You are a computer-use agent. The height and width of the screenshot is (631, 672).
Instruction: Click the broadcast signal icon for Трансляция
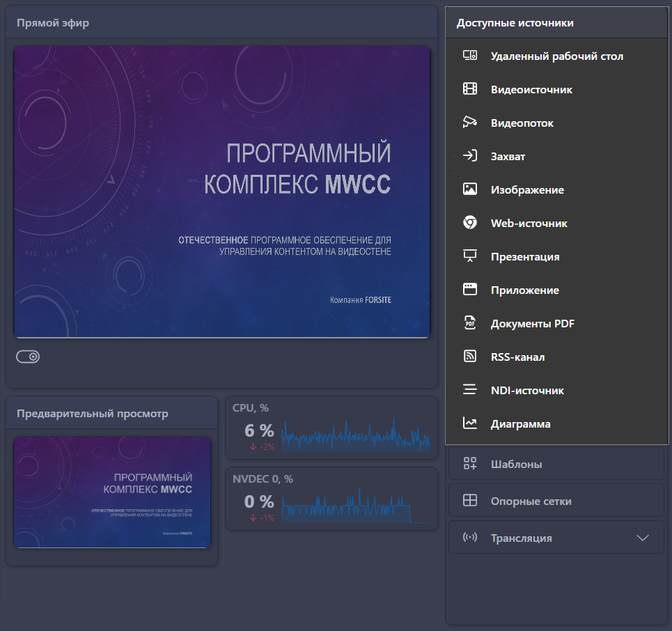[x=470, y=537]
